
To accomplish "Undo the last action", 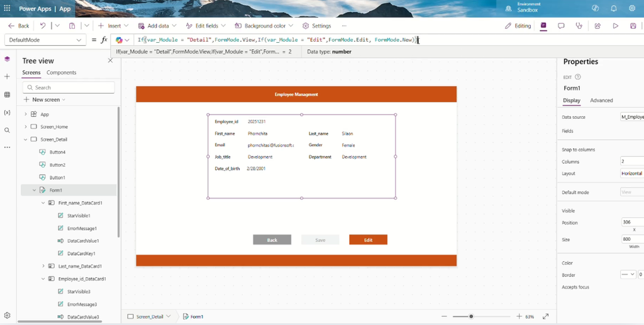I will 43,25.
